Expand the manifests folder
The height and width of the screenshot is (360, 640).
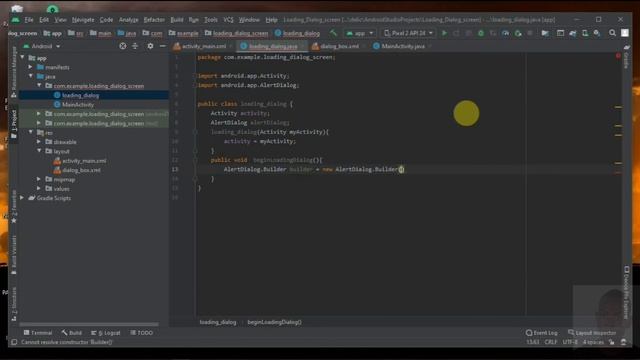31,67
